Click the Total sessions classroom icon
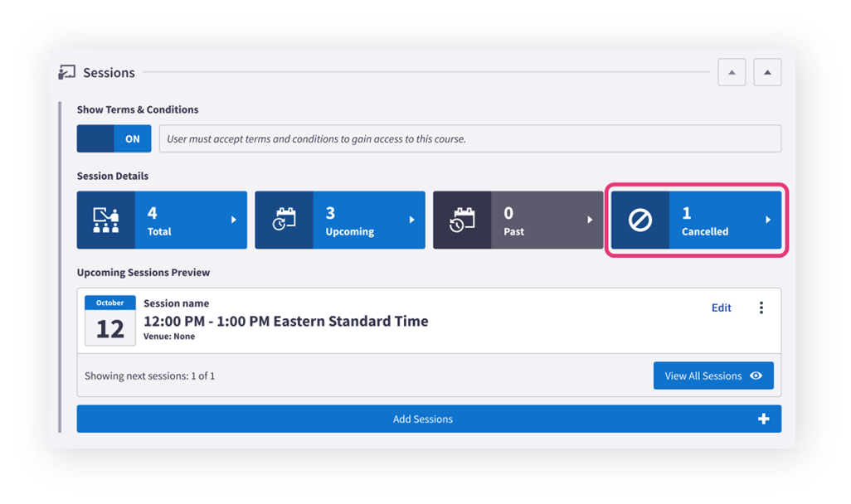851x504 pixels. [x=106, y=220]
